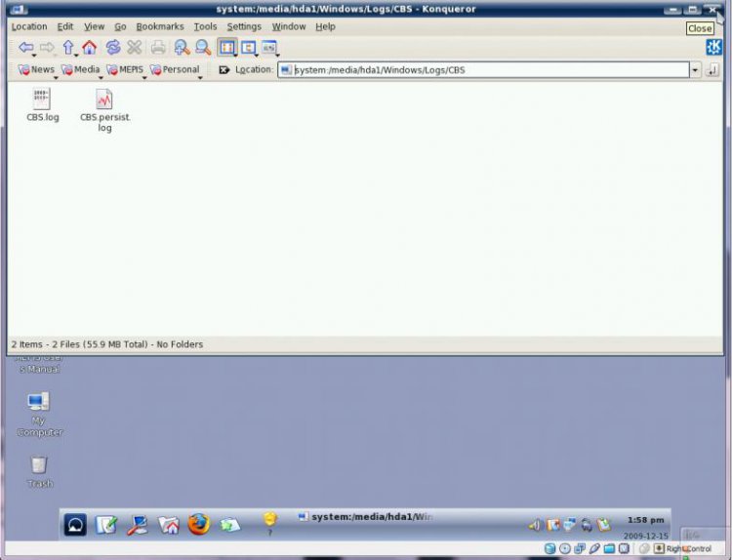Click the Konqueror K logo icon

click(713, 47)
